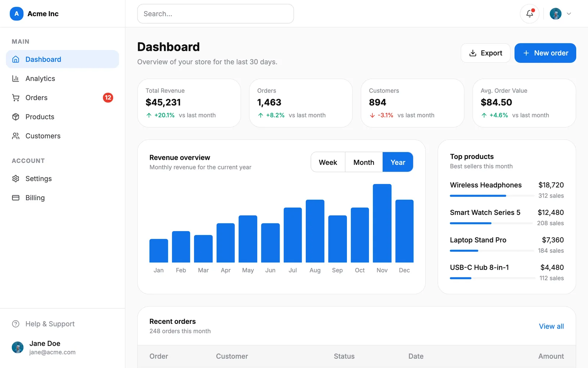Click the Wireless Headphones progress bar
Image resolution: width=588 pixels, height=368 pixels.
(492, 196)
